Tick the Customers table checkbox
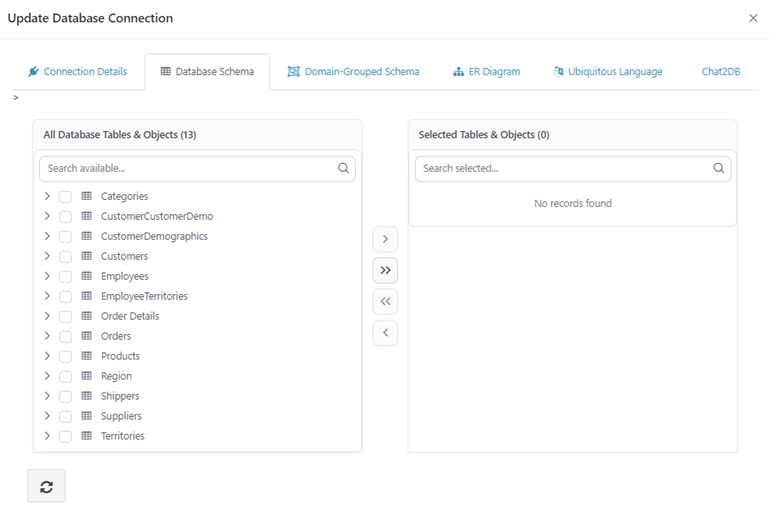Viewport: 769px width, 515px height. pyautogui.click(x=65, y=257)
